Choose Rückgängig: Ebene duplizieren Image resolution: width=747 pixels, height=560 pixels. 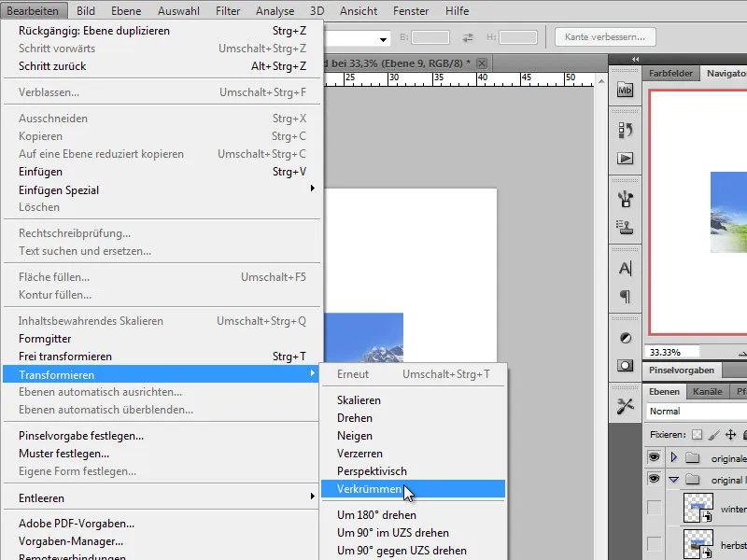(x=162, y=31)
